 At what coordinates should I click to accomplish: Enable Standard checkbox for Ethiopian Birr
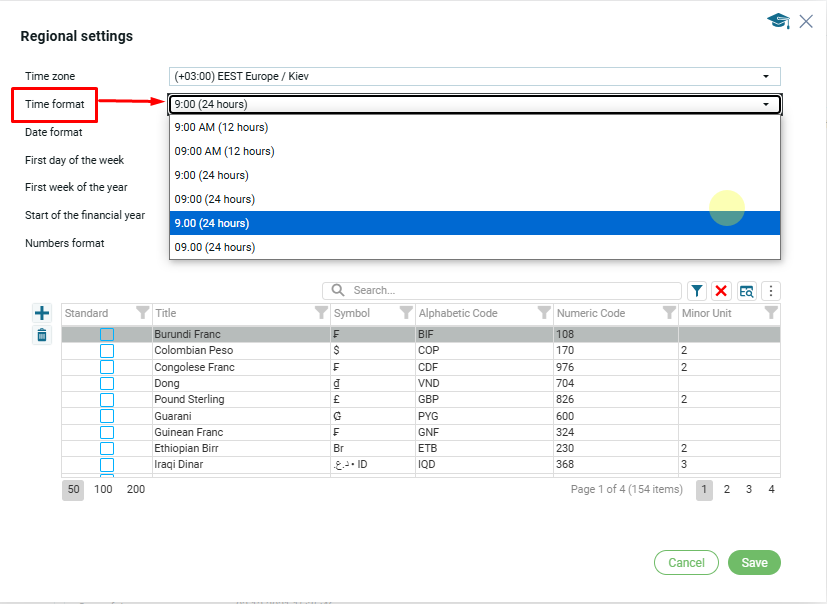click(107, 449)
